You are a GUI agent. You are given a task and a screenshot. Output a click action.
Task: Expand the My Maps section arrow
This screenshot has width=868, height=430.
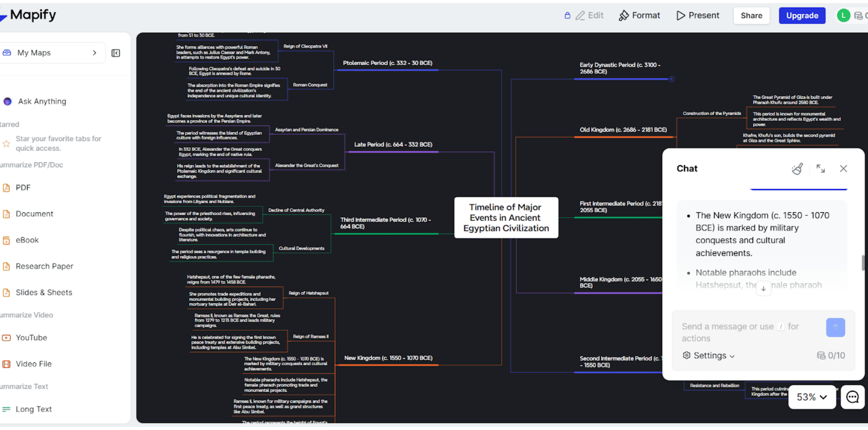coord(94,53)
